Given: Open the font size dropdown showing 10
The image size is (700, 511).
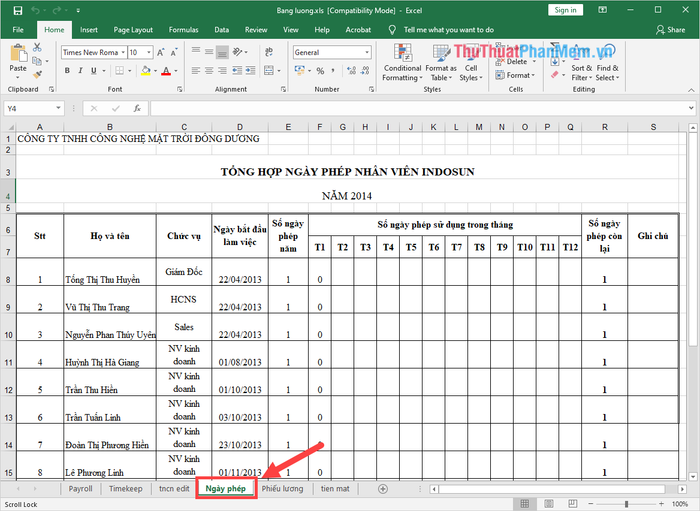Looking at the screenshot, I should 149,52.
